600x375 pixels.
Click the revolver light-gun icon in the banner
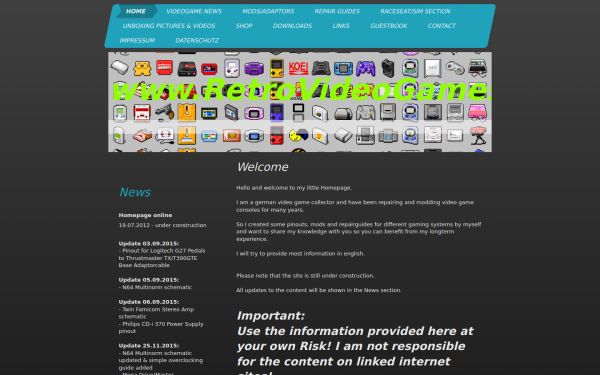tap(165, 112)
